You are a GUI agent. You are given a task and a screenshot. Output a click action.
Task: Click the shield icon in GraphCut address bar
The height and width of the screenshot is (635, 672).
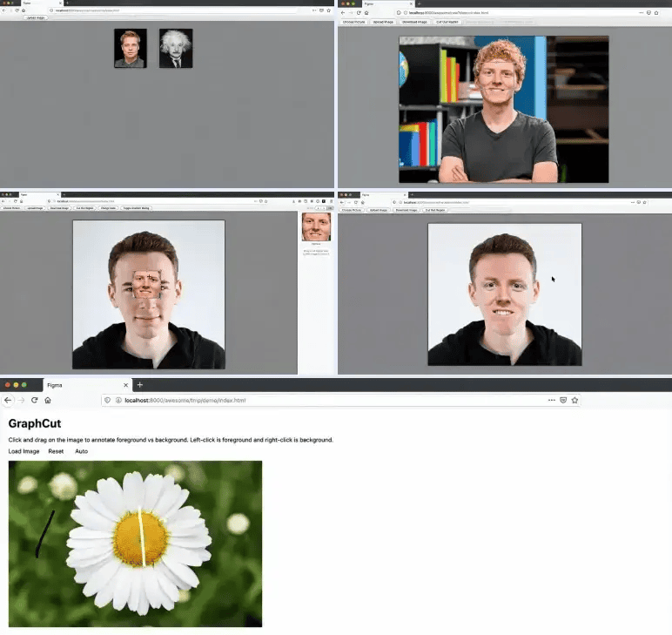point(108,400)
